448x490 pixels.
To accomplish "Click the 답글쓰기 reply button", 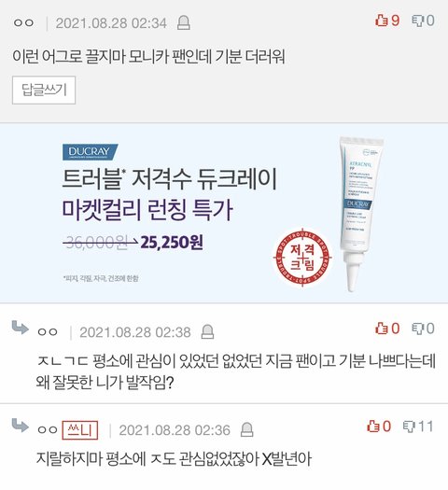I will click(x=44, y=90).
